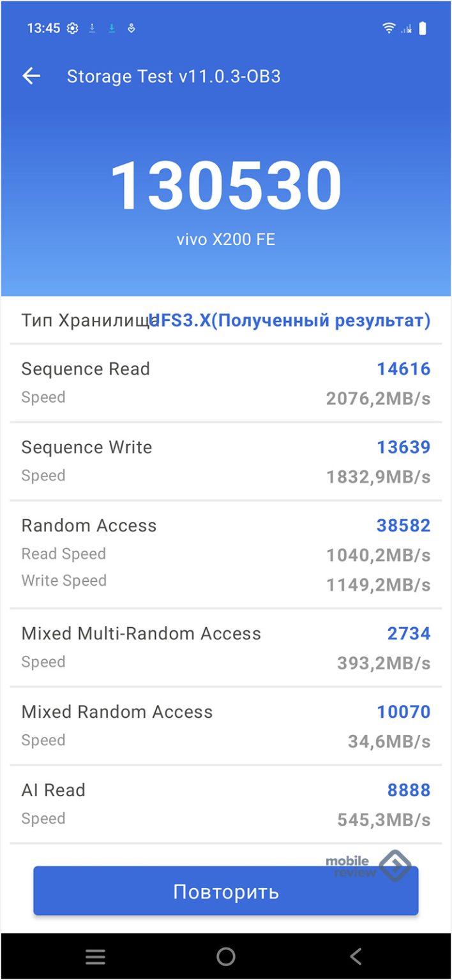
Task: Select the Sequence Write result row
Action: (226, 461)
